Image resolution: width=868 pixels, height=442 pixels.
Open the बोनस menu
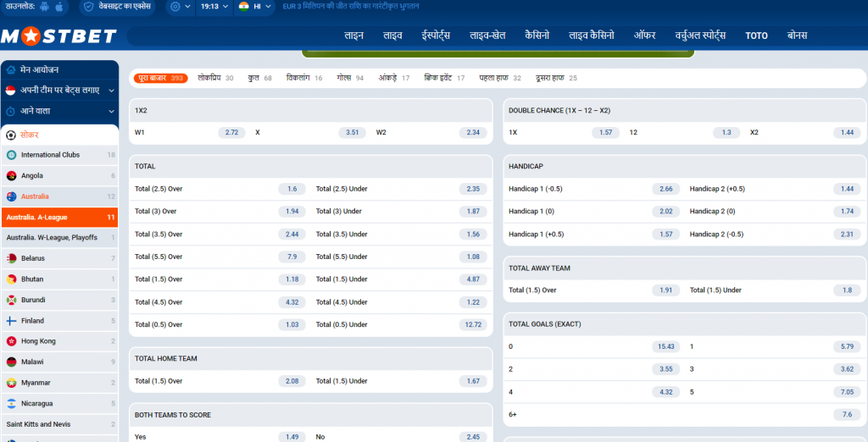pos(797,36)
